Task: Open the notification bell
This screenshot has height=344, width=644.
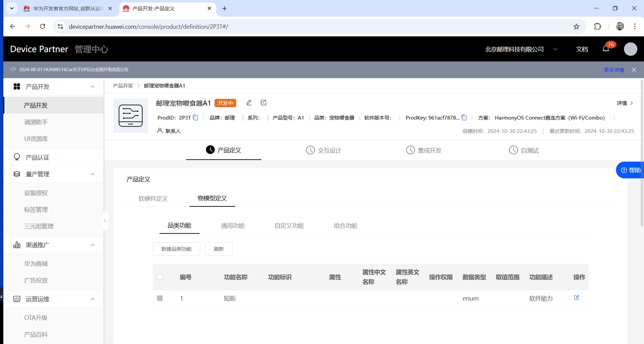Action: (606, 49)
